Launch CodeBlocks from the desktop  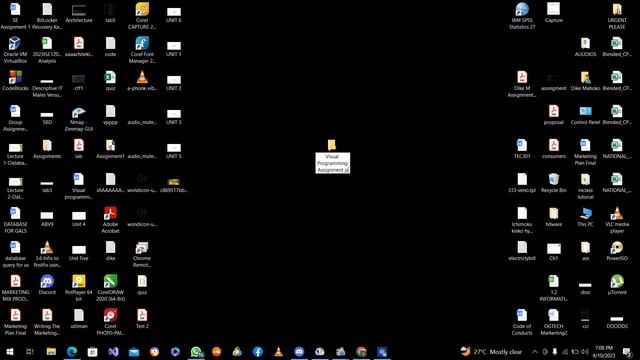point(15,80)
